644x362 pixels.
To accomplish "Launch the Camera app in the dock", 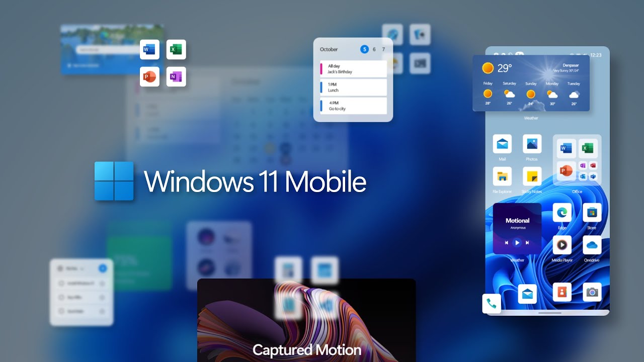I will coord(592,292).
